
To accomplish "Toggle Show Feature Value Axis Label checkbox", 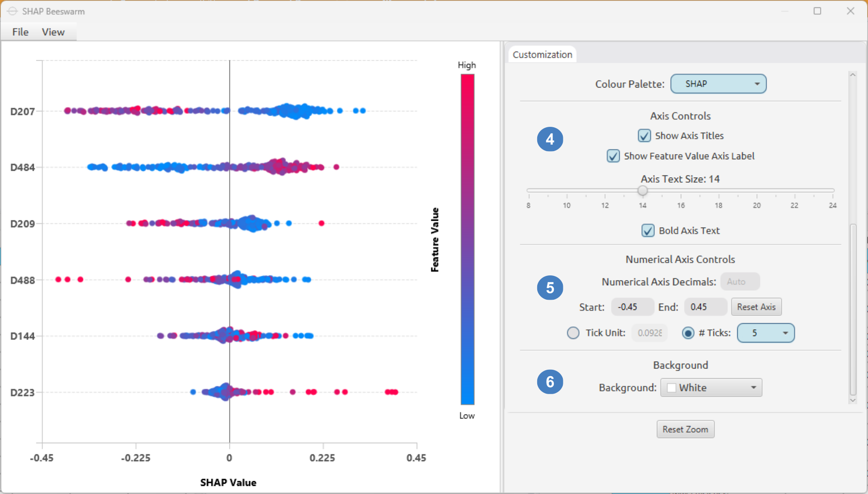I will 613,156.
